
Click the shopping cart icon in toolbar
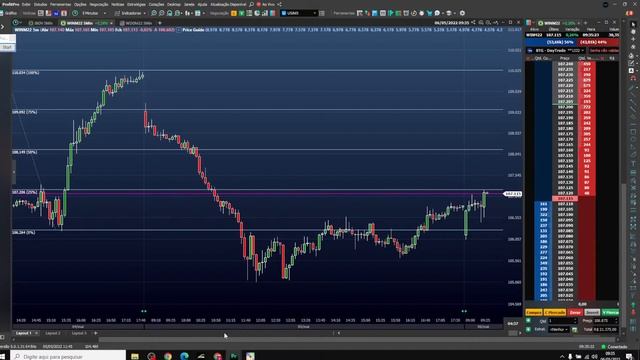[429, 13]
